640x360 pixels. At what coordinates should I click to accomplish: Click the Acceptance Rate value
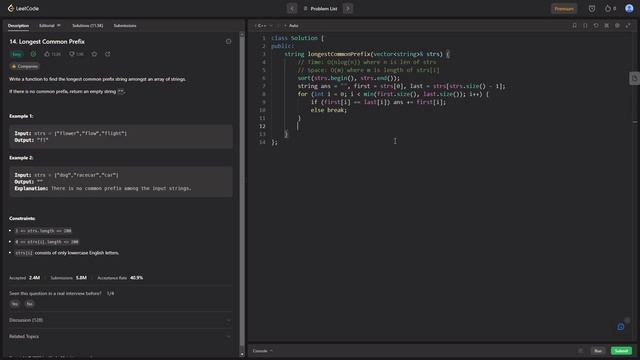coord(136,278)
